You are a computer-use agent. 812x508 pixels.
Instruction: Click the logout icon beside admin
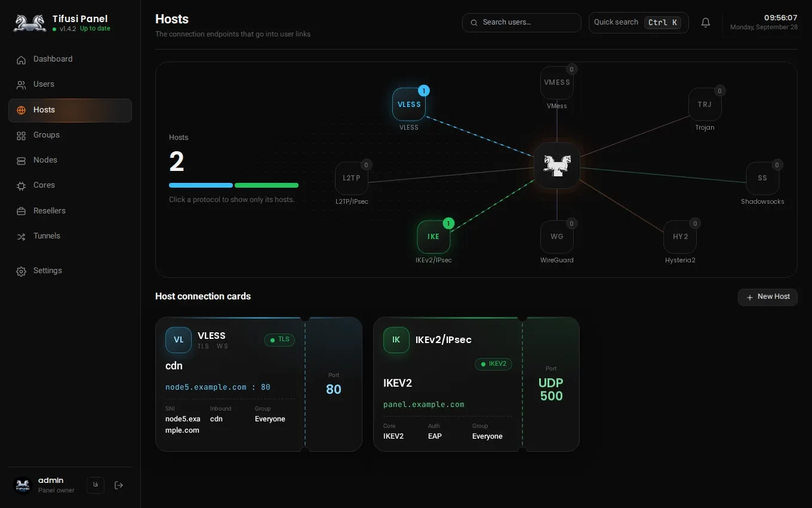pyautogui.click(x=119, y=485)
